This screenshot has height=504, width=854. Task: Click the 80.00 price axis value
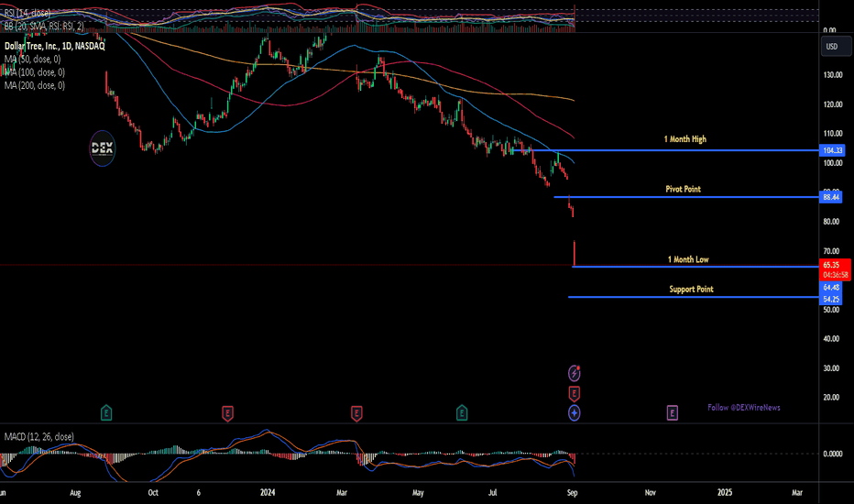(831, 222)
